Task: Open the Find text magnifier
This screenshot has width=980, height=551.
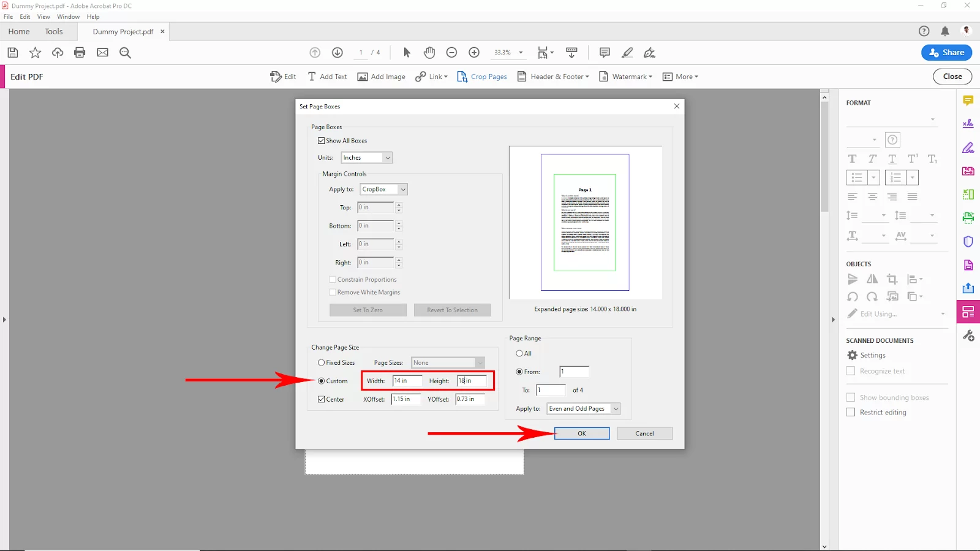Action: [126, 53]
